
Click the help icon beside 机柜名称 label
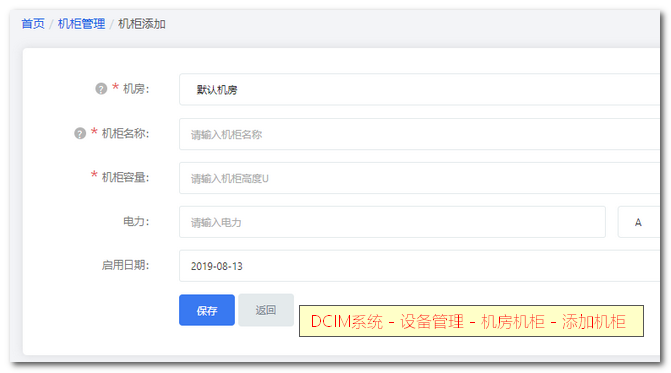click(x=80, y=133)
